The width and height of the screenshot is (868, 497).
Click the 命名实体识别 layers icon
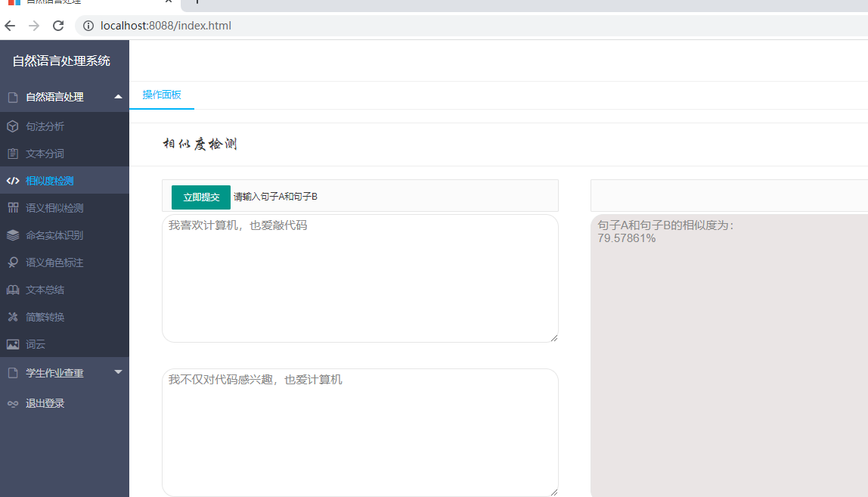[x=13, y=235]
